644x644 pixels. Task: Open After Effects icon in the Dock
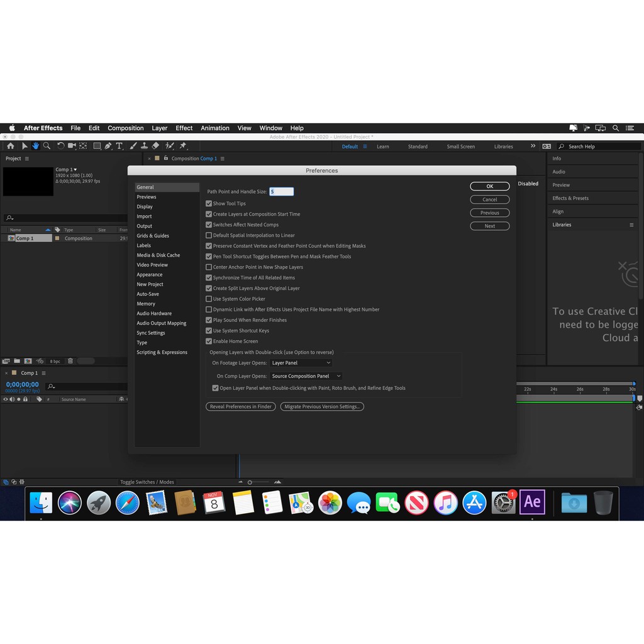tap(532, 502)
